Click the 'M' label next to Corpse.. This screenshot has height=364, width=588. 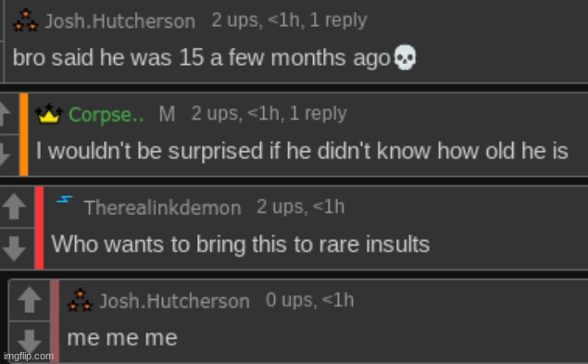tap(167, 114)
